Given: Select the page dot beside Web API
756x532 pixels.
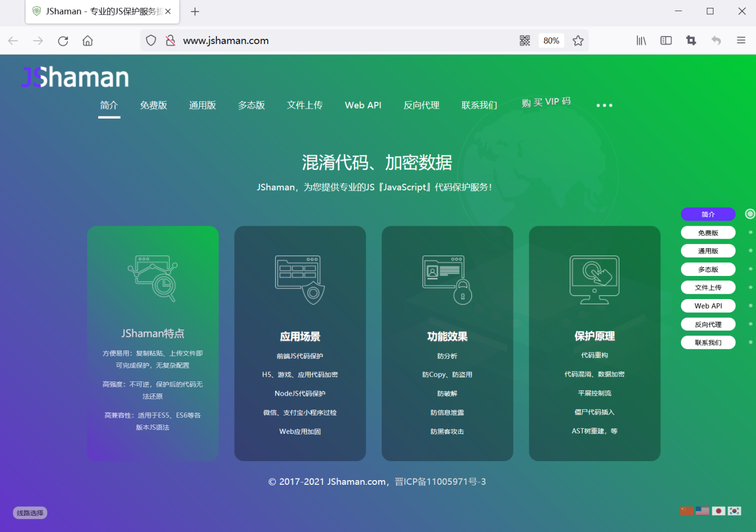Looking at the screenshot, I should coord(751,305).
